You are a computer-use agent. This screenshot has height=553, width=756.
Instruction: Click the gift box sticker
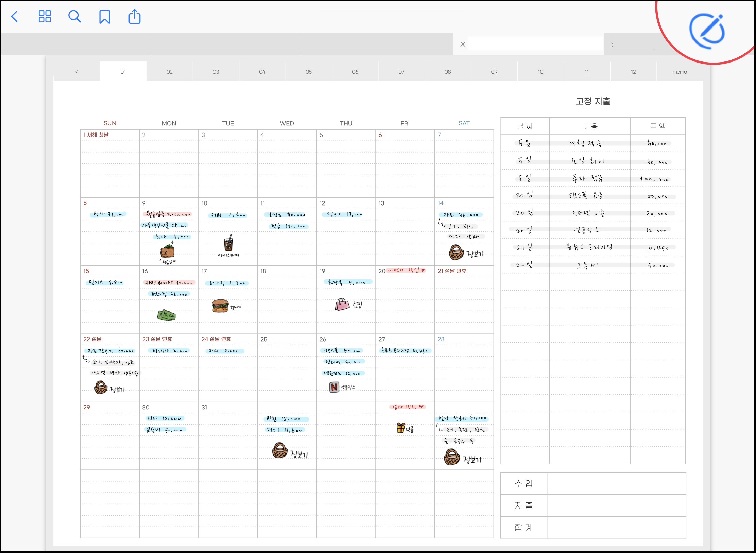pos(401,428)
